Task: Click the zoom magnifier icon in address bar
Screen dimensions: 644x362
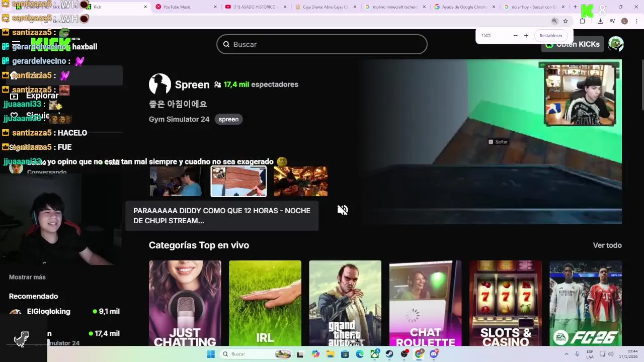Action: (x=554, y=21)
